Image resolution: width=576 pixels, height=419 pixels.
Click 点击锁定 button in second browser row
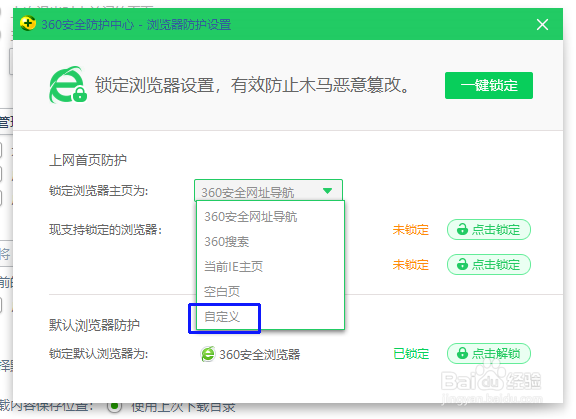coord(489,264)
